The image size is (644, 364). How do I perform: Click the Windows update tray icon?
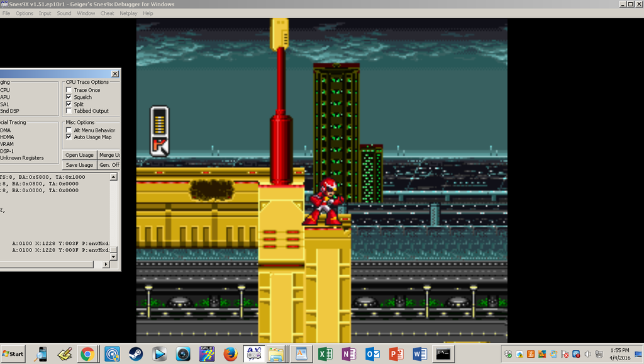[x=553, y=354]
